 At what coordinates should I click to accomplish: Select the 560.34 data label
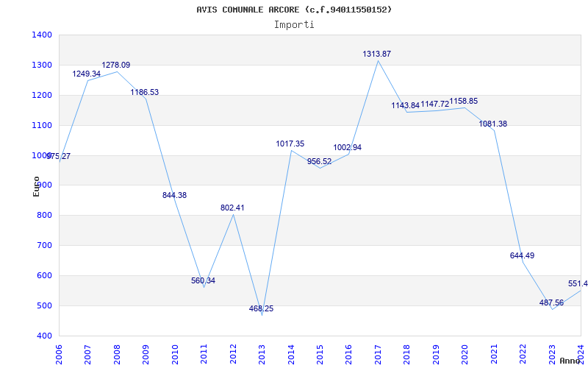pos(204,280)
